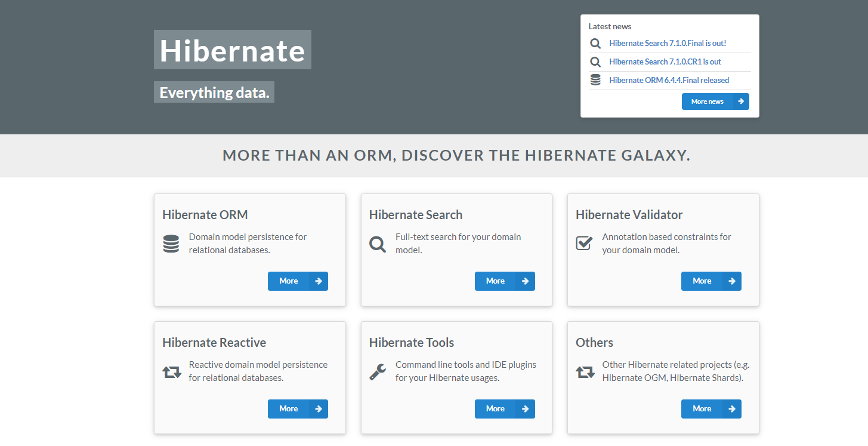Screen dimensions: 868x446
Task: Click the Hibernate ORM card title
Action: pyautogui.click(x=205, y=215)
